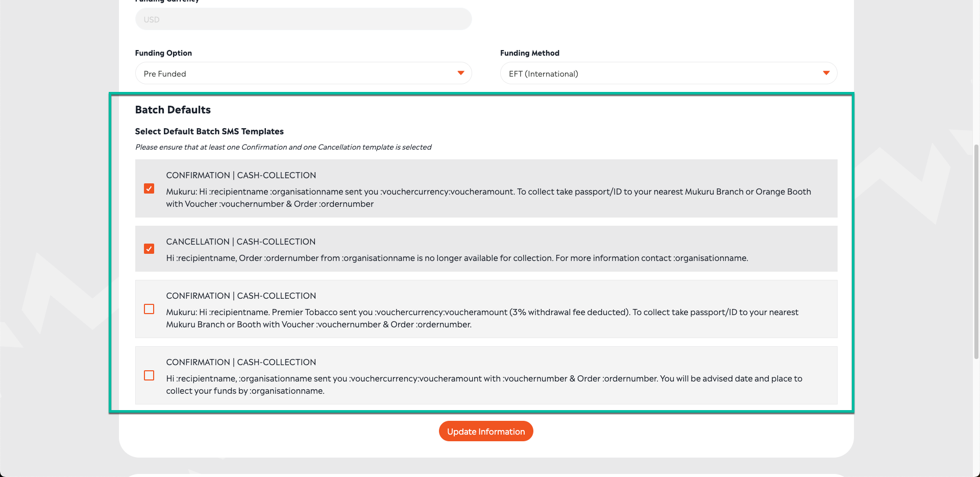The height and width of the screenshot is (477, 980).
Task: Click the Select Default Batch SMS Templates subheading
Action: [209, 131]
